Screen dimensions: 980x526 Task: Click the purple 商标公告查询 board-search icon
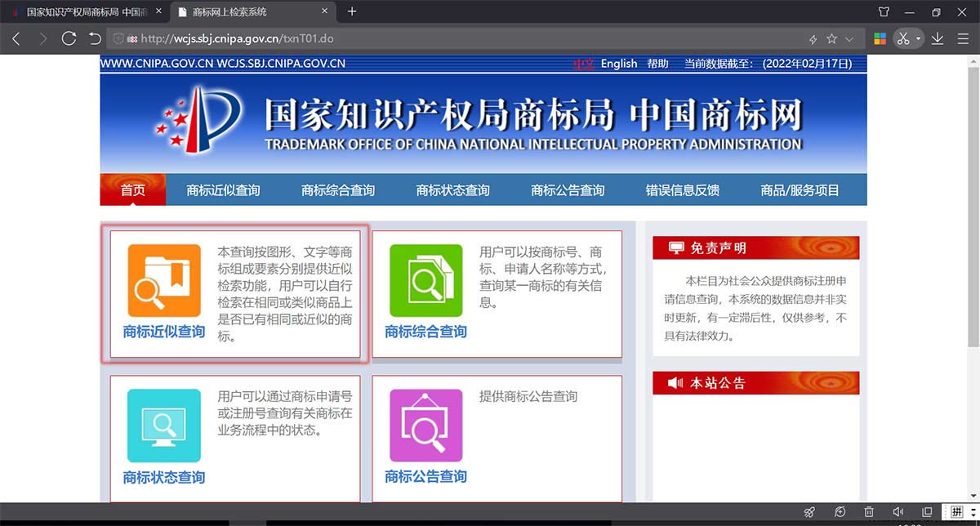point(425,426)
